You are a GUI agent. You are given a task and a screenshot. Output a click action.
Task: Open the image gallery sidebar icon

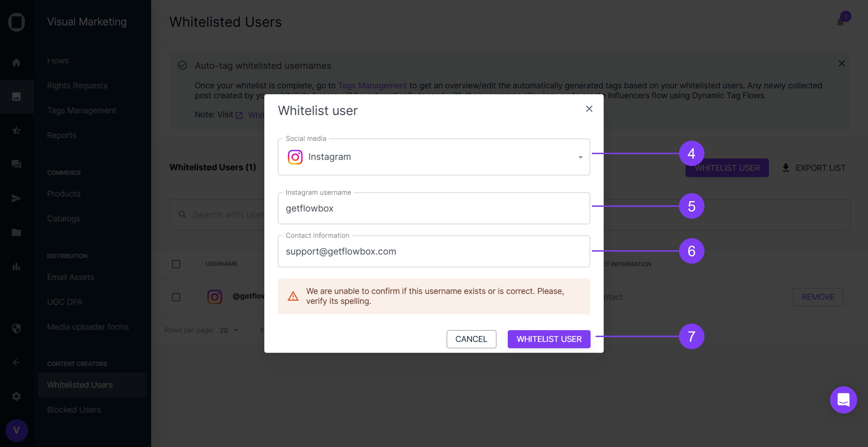point(16,97)
